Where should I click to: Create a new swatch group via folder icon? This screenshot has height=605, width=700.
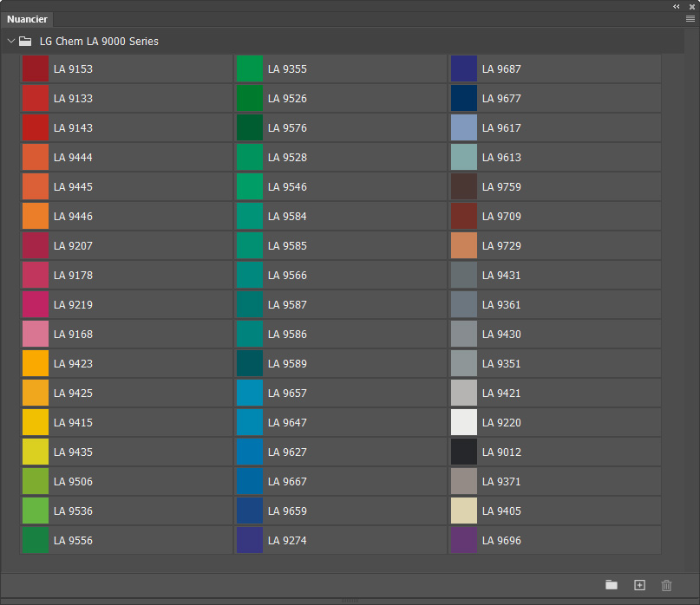pos(612,585)
